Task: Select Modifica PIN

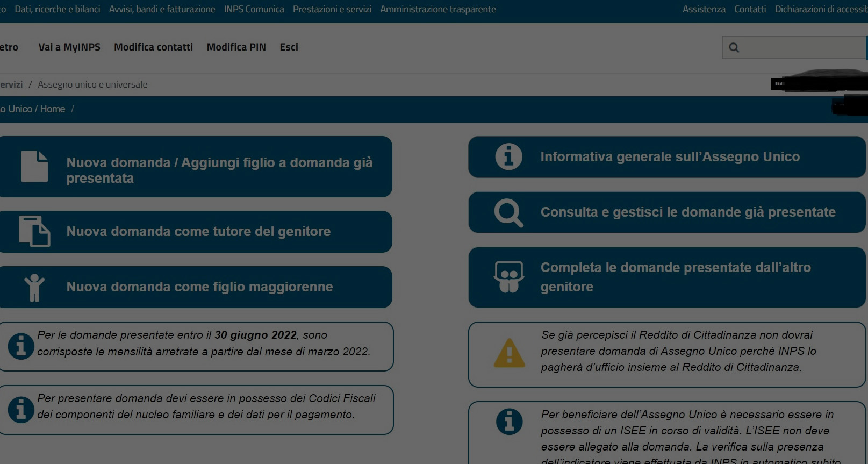Action: 236,47
